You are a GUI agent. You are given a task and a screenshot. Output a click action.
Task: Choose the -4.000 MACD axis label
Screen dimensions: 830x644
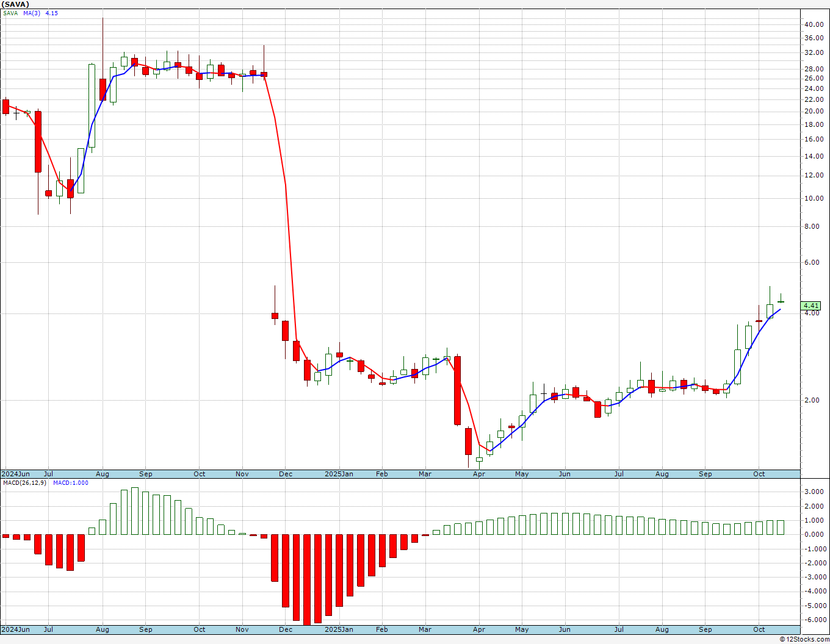(x=814, y=592)
